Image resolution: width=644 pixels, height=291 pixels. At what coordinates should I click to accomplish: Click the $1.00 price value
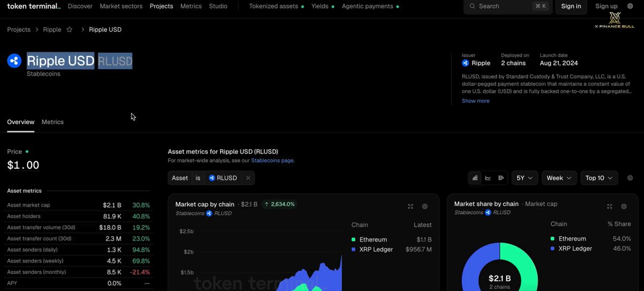[23, 165]
